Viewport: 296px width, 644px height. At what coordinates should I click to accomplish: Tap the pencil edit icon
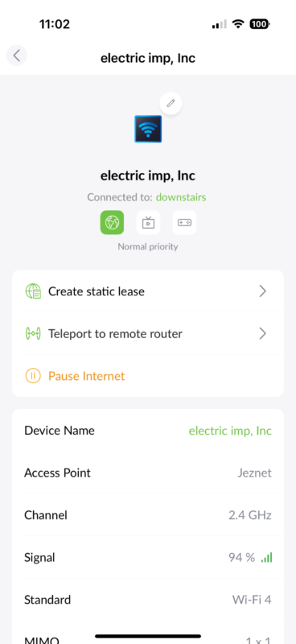[x=171, y=103]
